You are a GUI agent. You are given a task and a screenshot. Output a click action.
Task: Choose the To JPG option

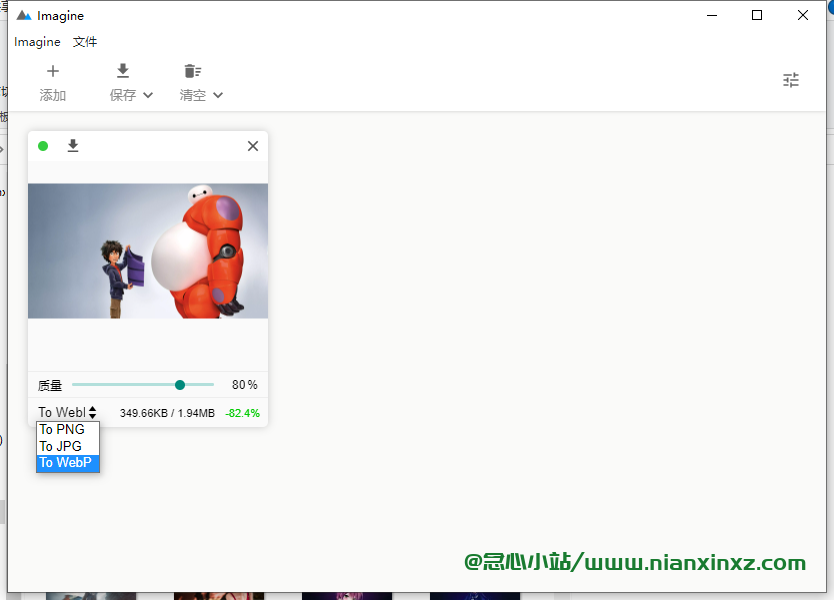(68, 446)
